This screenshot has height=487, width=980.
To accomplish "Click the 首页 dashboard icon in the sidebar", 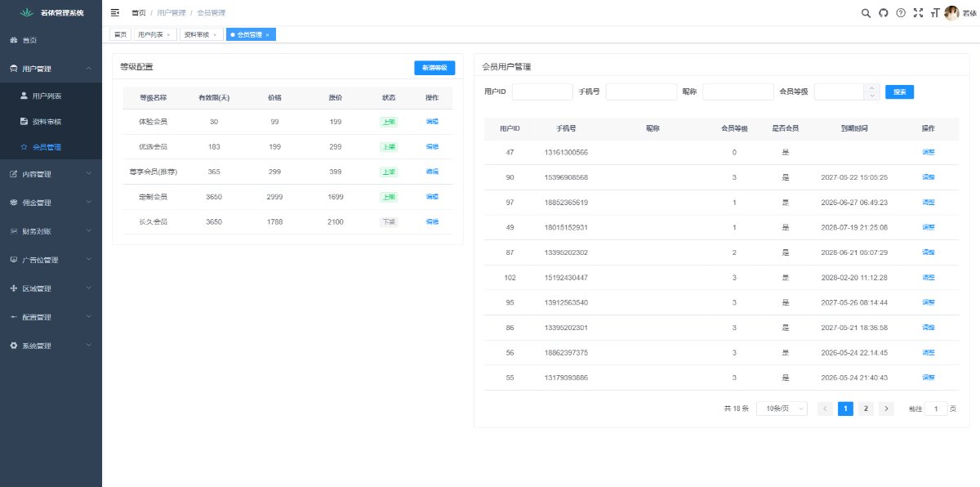I will pos(13,40).
